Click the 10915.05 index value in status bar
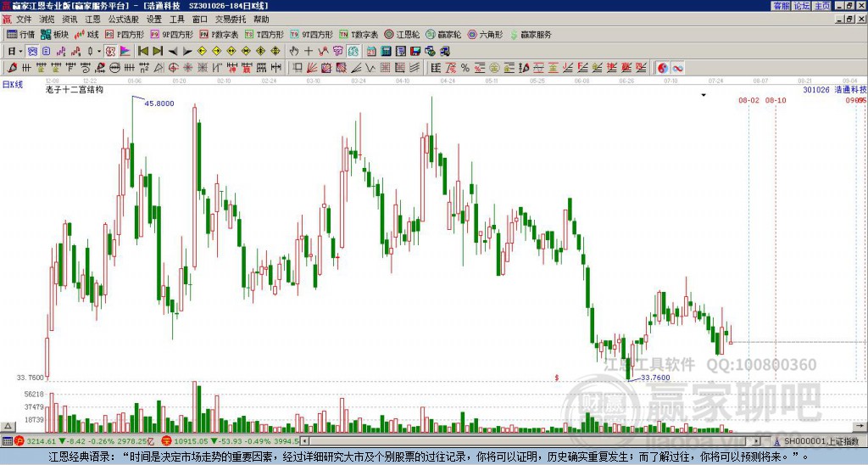The height and width of the screenshot is (465, 868). 189,441
